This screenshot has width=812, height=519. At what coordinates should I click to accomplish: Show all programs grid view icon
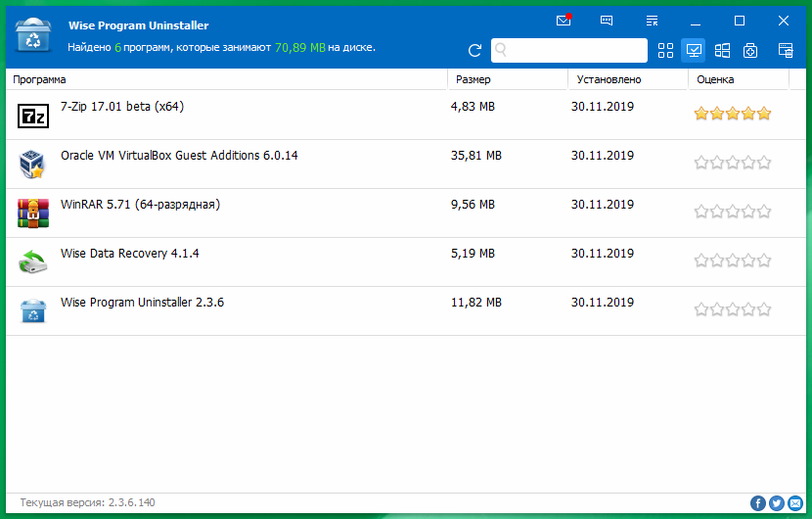click(x=665, y=50)
